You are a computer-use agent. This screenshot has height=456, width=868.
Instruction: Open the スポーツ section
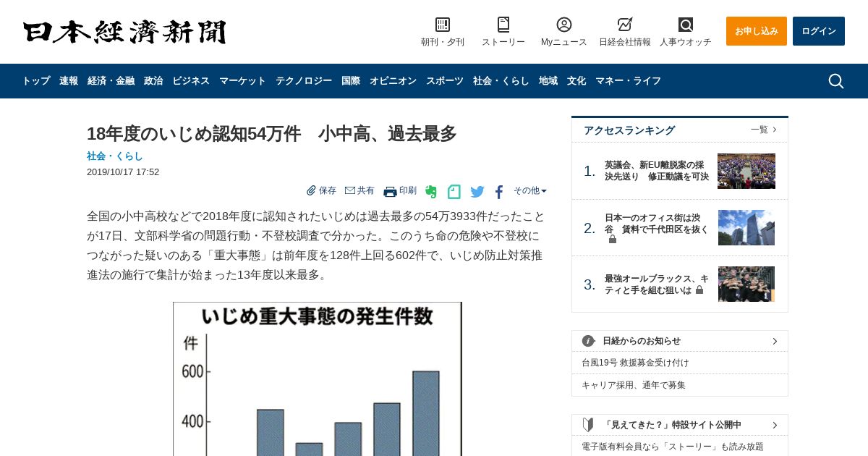coord(445,81)
